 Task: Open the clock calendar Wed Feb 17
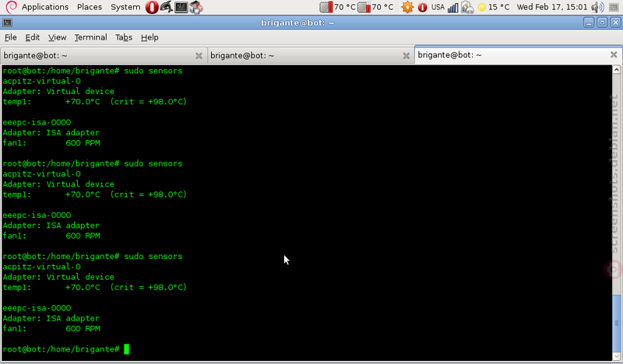pos(552,7)
